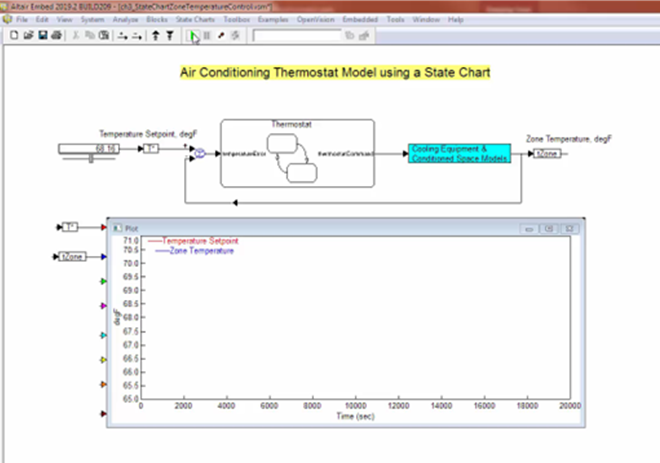The image size is (660, 463).
Task: Click the second wire connector toolbar icon
Action: click(137, 36)
